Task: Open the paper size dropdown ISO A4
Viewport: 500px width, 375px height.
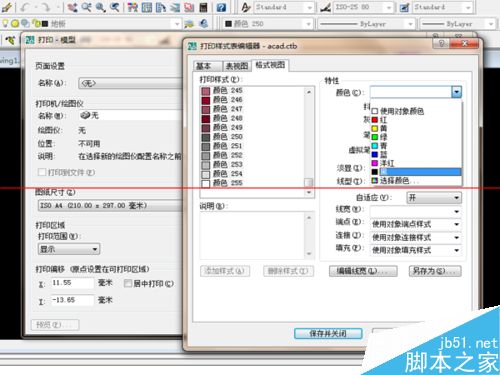Action: (x=111, y=205)
